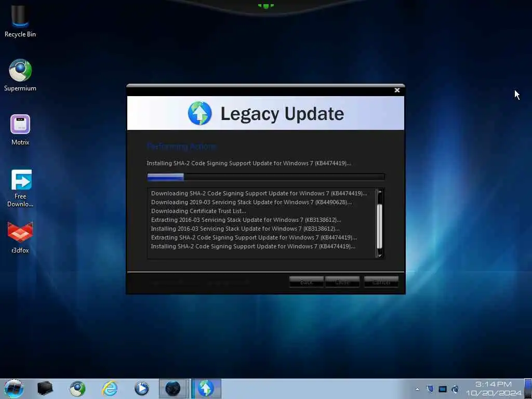Screen dimensions: 532x399
Task: Select log line "Extracting 2016-03 Servicing Stack Update"
Action: [x=246, y=220]
